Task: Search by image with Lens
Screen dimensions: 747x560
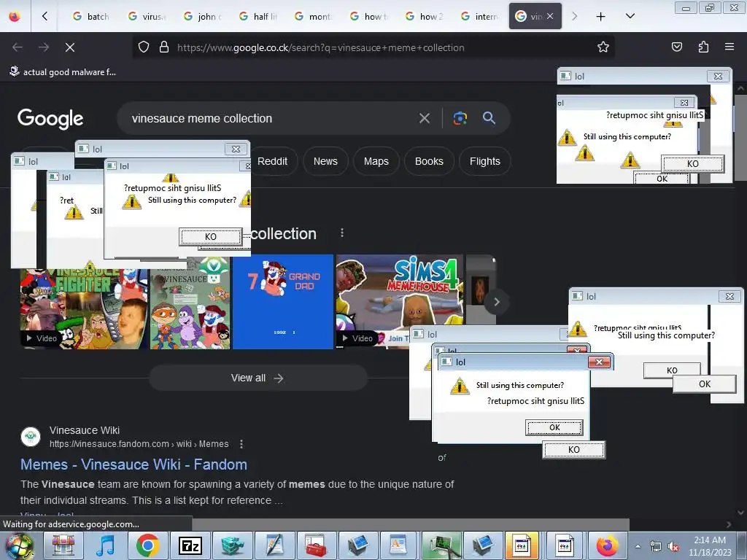Action: (x=460, y=118)
